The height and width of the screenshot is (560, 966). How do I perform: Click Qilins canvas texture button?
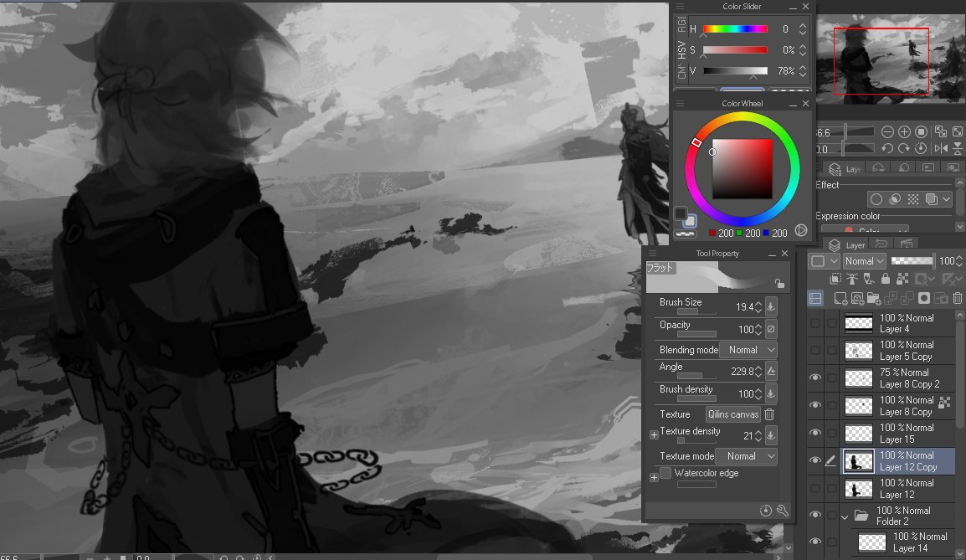coord(733,414)
